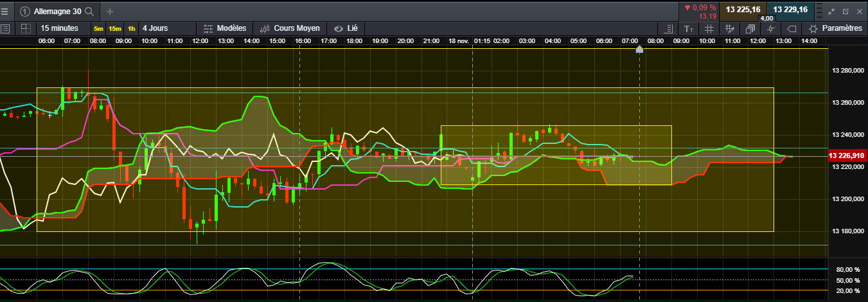Click the 13 280,000 price axis label
The height and width of the screenshot is (302, 868).
pos(847,70)
